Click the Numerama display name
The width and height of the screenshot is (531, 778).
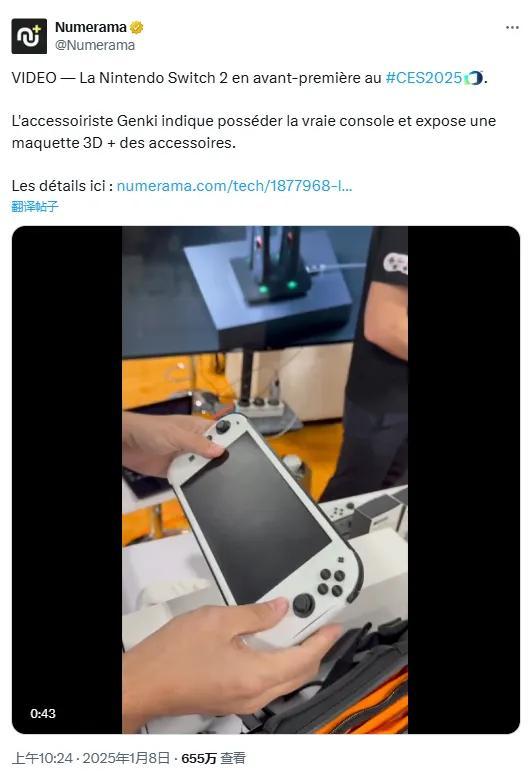point(91,27)
